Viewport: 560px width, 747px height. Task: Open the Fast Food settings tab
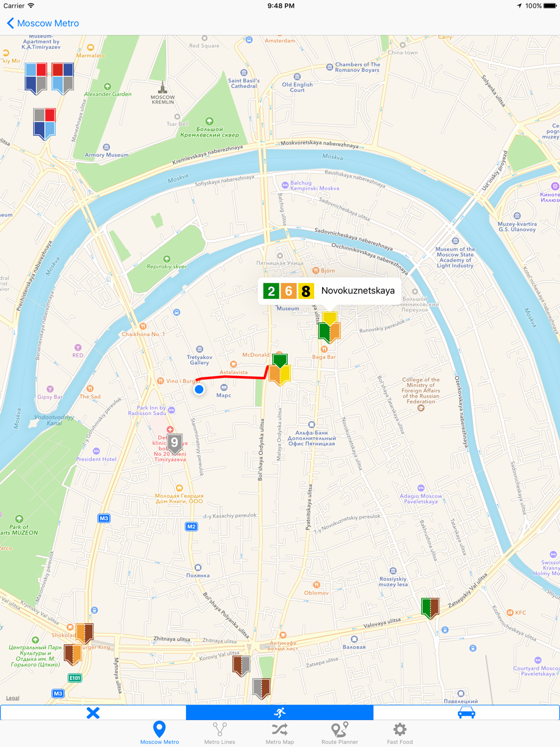pos(399,733)
